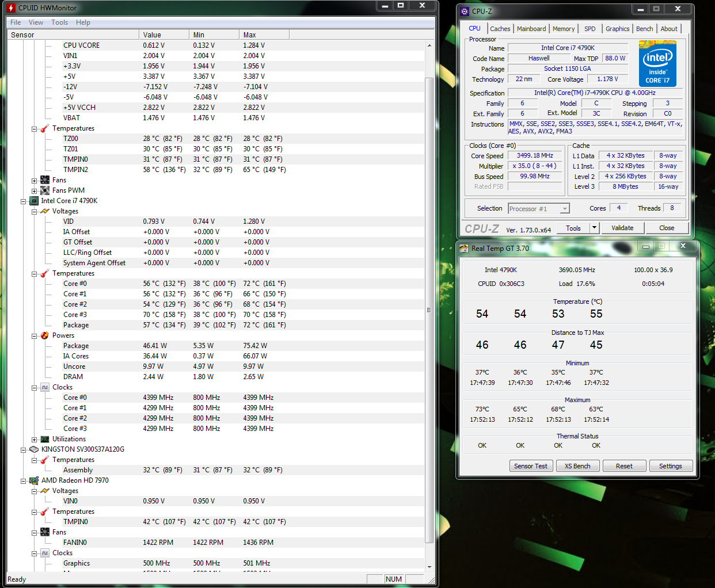Click the AMD Radeon HD 7970 card icon
This screenshot has height=588, width=715.
coord(34,480)
